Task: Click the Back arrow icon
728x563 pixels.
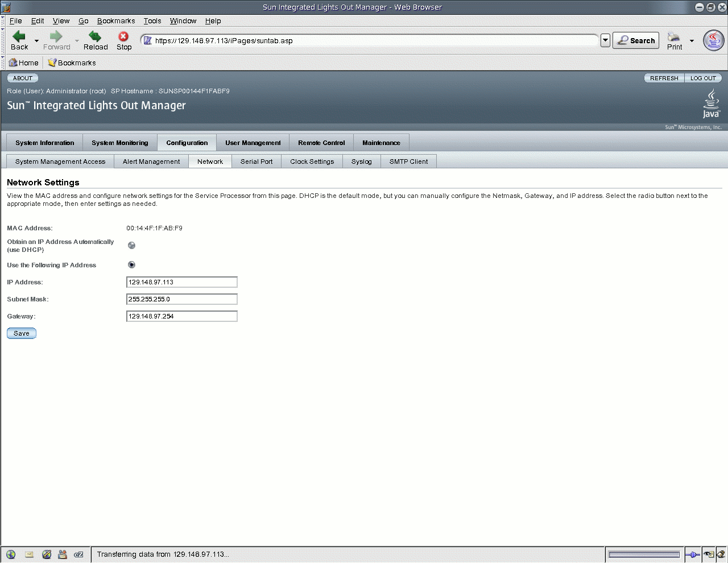Action: tap(19, 36)
